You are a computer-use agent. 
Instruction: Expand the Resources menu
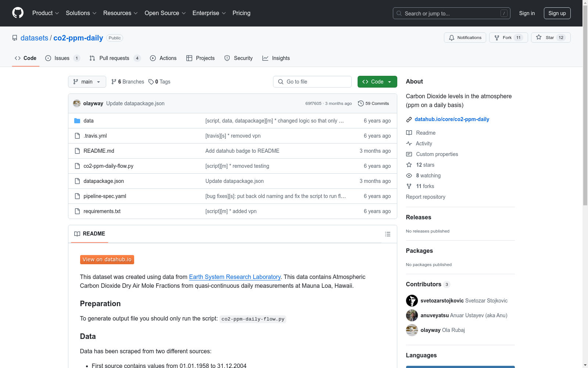(x=121, y=13)
